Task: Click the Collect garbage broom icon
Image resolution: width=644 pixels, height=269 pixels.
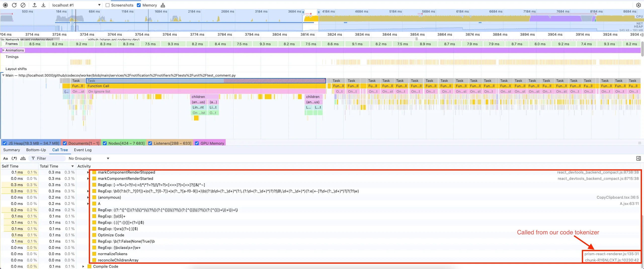Action: [x=163, y=5]
